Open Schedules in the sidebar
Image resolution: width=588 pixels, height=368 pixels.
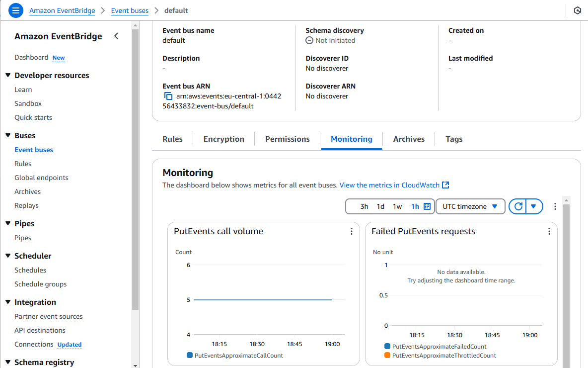pos(30,271)
